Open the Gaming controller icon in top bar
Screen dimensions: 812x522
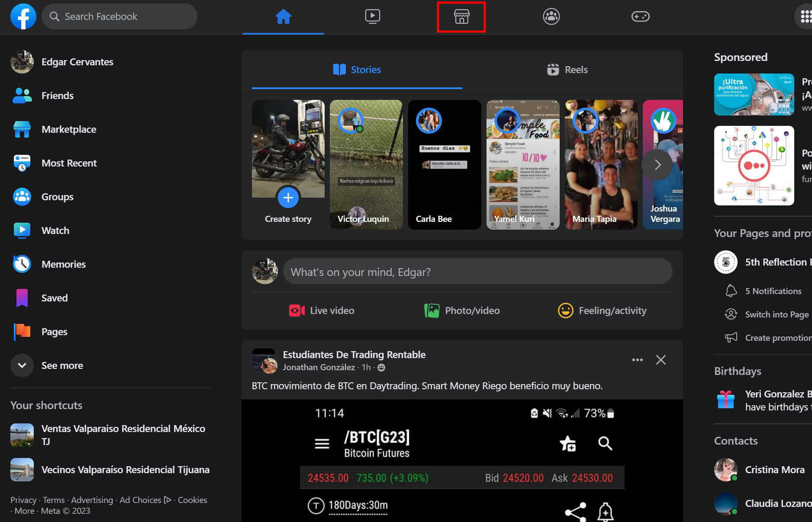pyautogui.click(x=640, y=17)
